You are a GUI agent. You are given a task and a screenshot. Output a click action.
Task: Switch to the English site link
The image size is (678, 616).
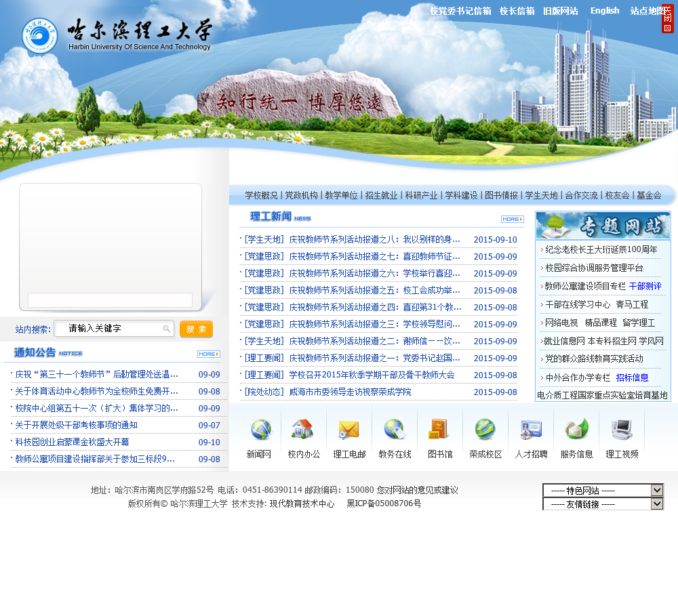tap(605, 11)
